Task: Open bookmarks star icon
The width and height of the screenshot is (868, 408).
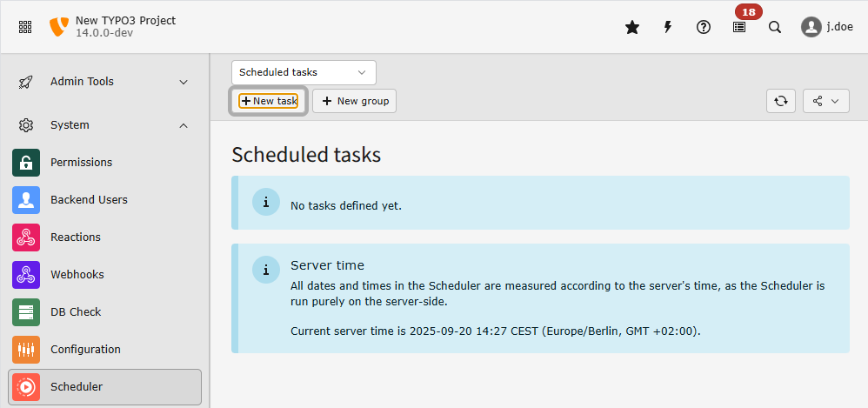Action: pos(632,27)
